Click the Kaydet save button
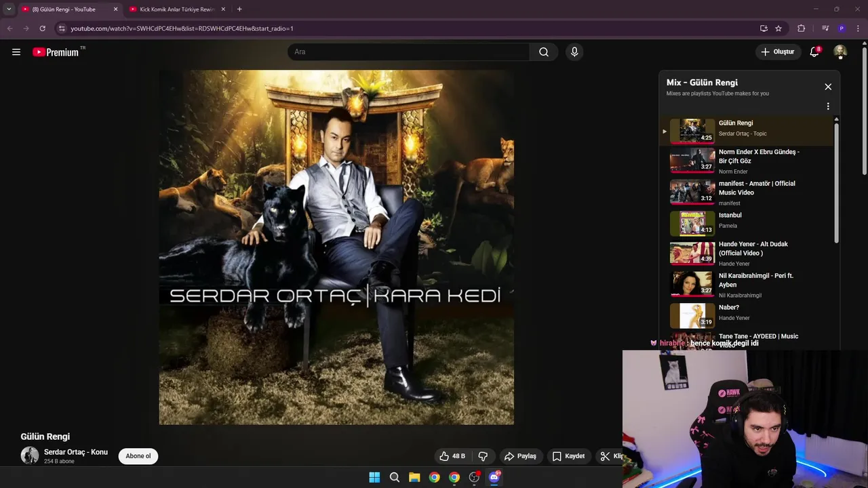Viewport: 868px width, 488px height. point(568,456)
